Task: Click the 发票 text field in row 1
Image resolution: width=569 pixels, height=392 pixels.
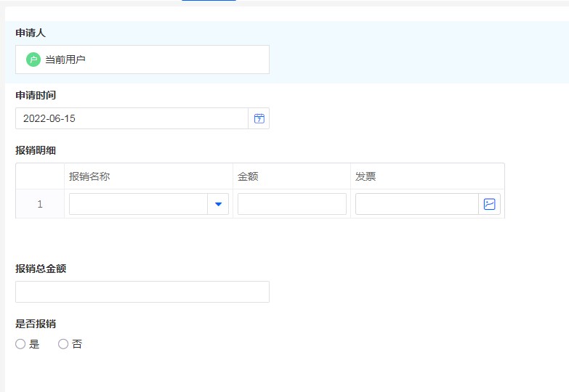Action: pyautogui.click(x=416, y=205)
